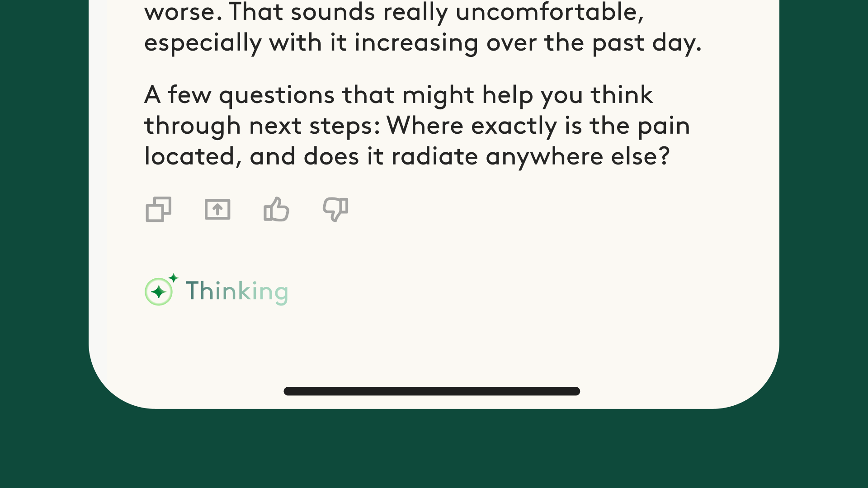Copy the assistant's response with the copy icon

[x=159, y=210]
